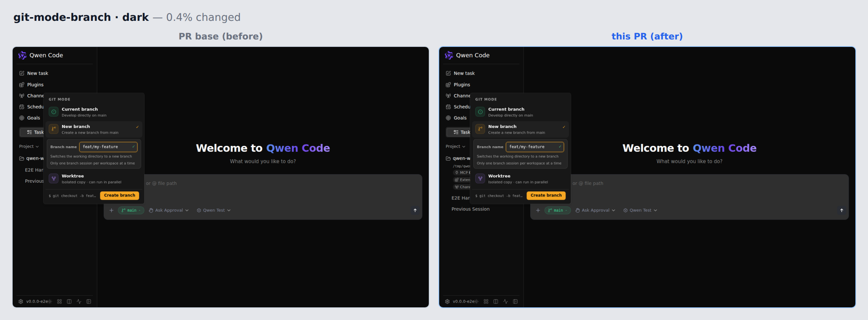Click Create branch button in before panel
The width and height of the screenshot is (868, 320).
120,195
